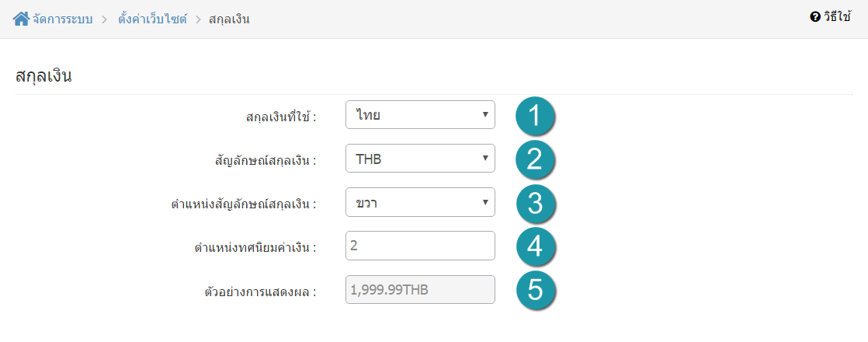
Task: Click the example display field 1,999.99THB
Action: point(420,289)
